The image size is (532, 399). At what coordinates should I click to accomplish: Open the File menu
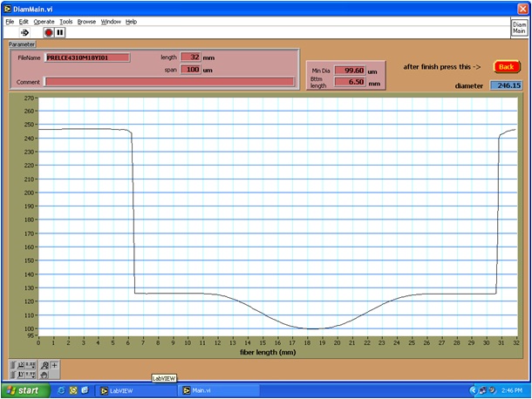10,21
